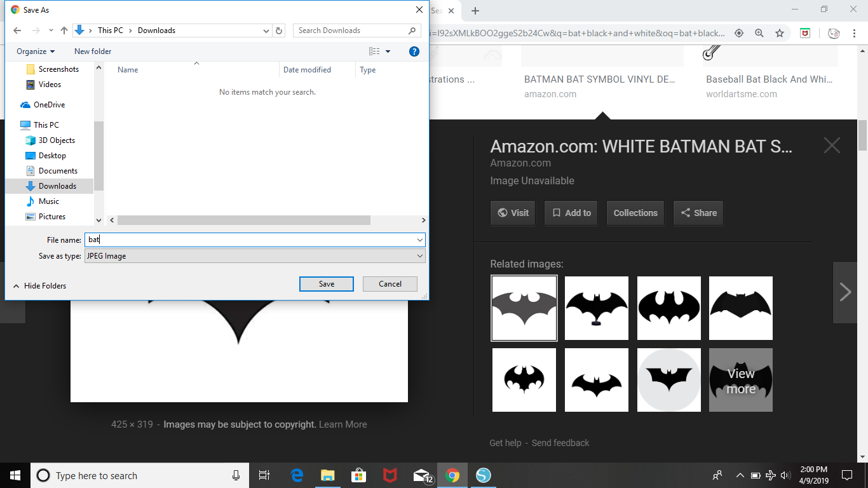Click Visit button for image
Image resolution: width=868 pixels, height=488 pixels.
[513, 213]
